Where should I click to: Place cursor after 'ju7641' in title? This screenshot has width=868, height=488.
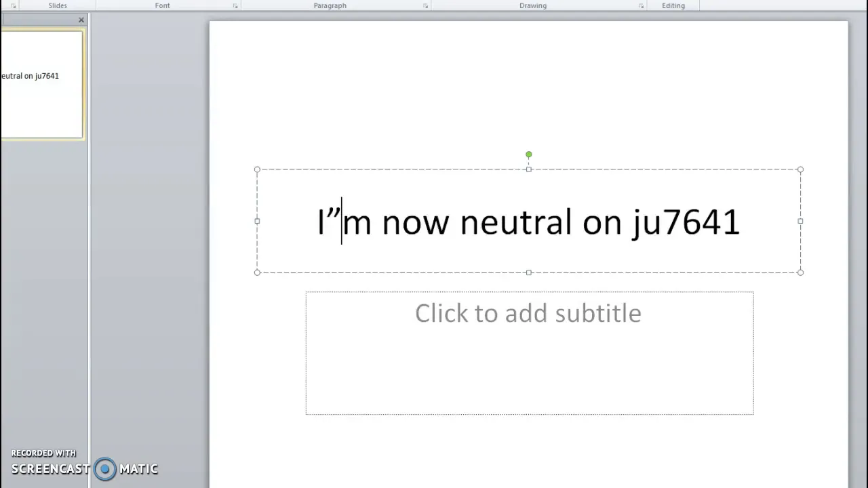coord(741,222)
